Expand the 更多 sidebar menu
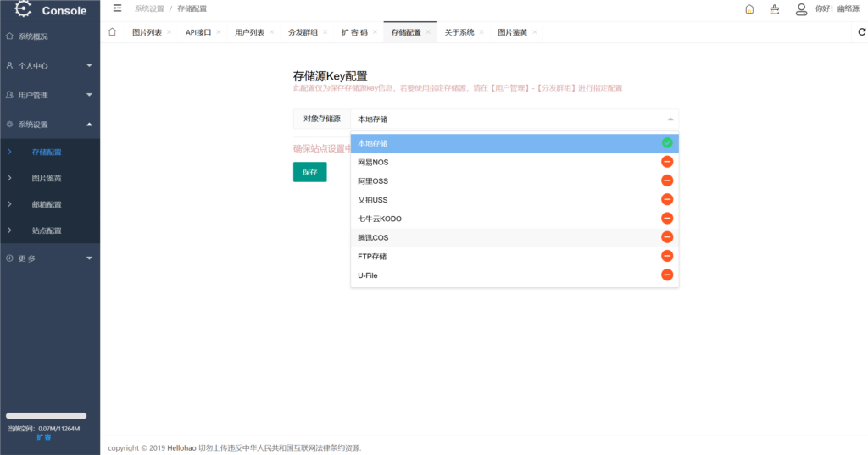The height and width of the screenshot is (455, 868). [x=50, y=258]
